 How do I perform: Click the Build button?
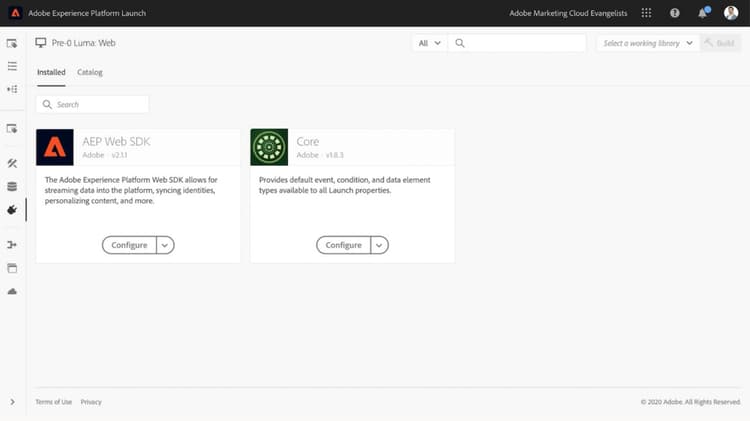coord(720,43)
